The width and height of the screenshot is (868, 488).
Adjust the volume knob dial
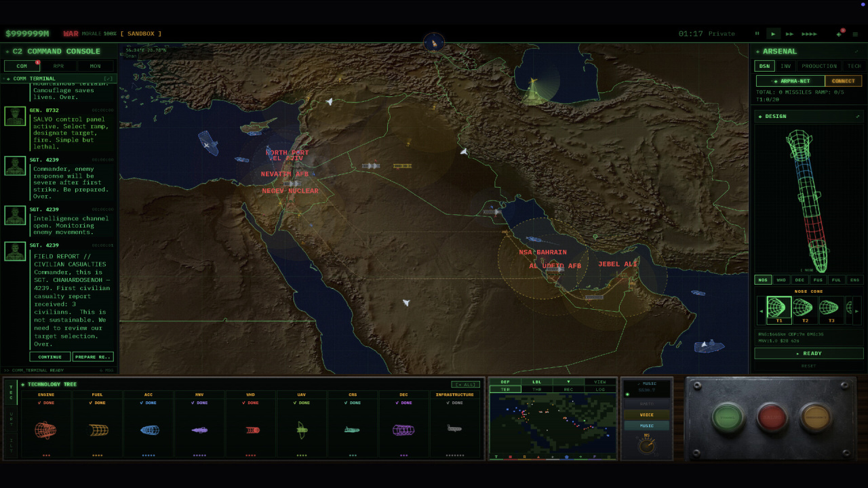click(647, 446)
